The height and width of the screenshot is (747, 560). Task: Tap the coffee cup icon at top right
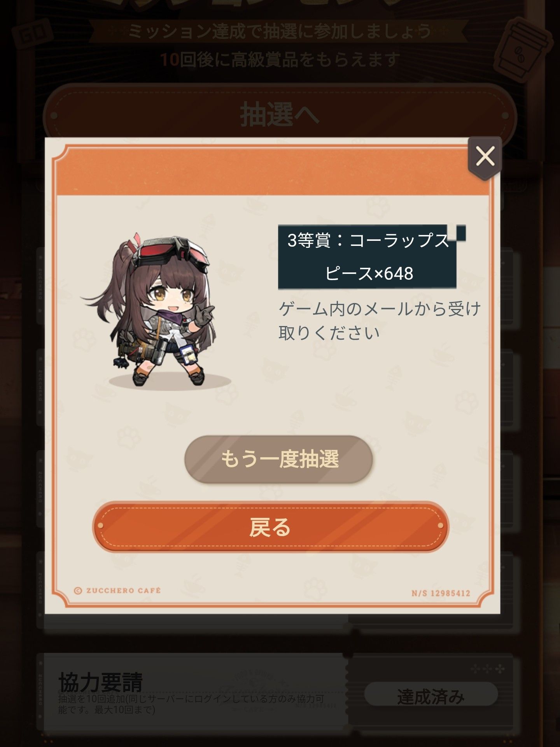(x=523, y=47)
